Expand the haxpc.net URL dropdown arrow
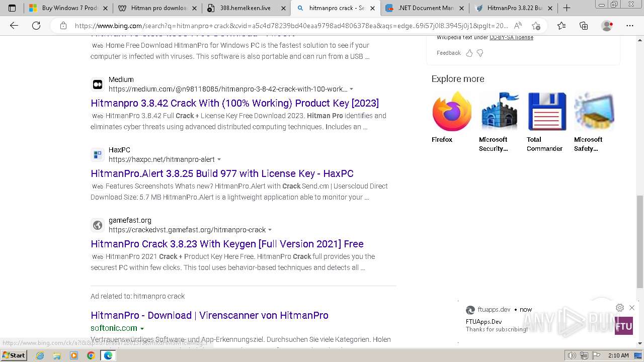 coord(219,159)
